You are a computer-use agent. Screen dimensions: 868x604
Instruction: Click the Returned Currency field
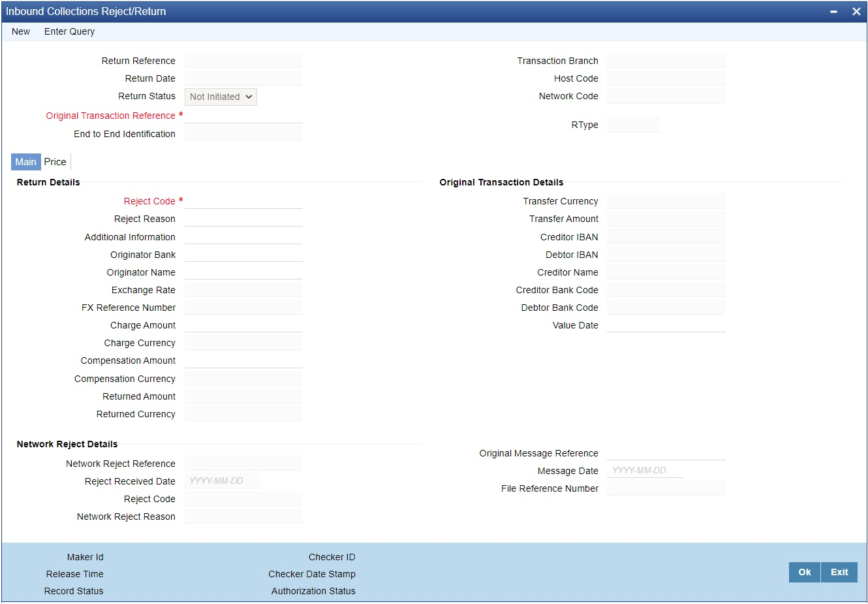click(243, 414)
